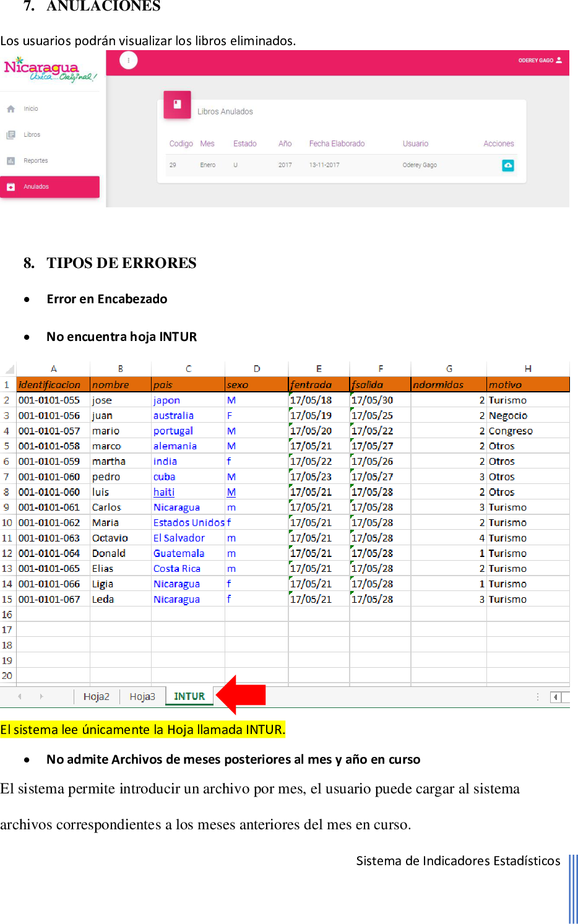Click the date 13-11-2017 in the table
This screenshot has height=924, width=578.
[324, 165]
